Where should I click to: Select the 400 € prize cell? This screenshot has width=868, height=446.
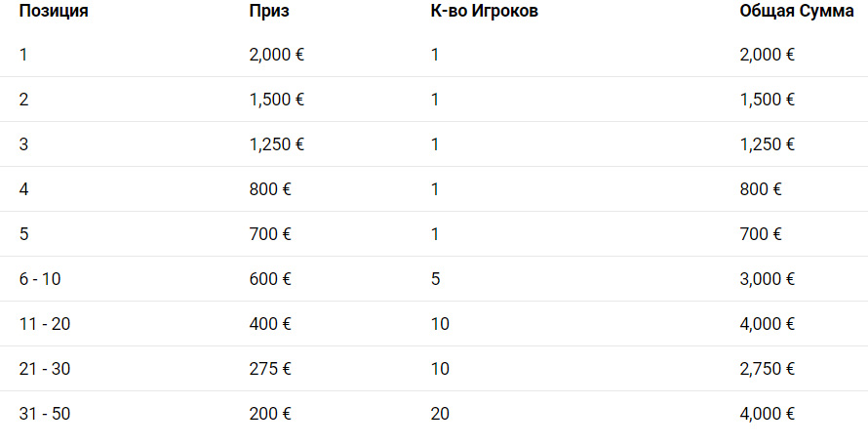tap(270, 324)
